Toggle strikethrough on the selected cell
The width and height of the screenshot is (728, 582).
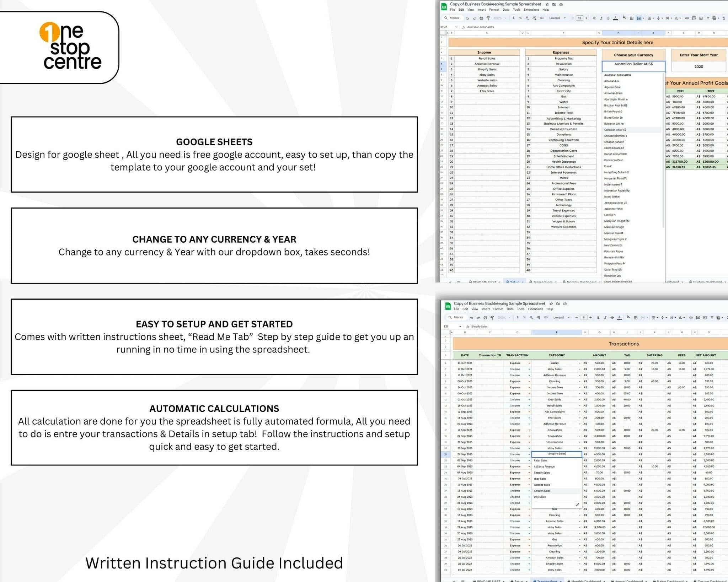(608, 18)
